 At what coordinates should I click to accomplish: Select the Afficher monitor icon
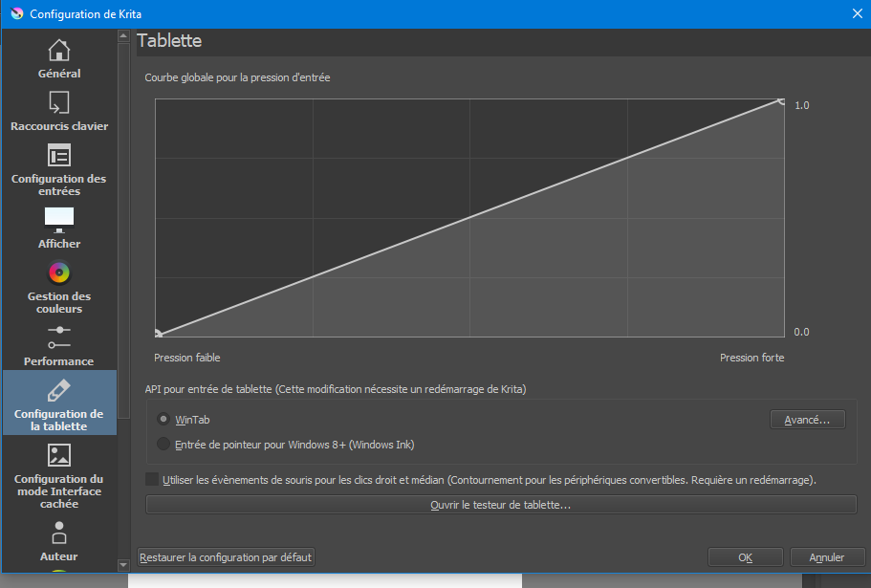pos(59,220)
